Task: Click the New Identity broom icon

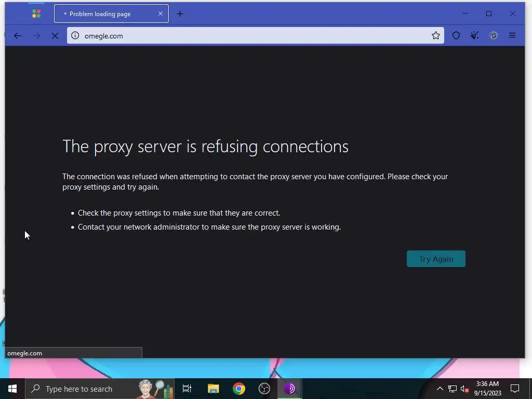Action: (x=475, y=36)
